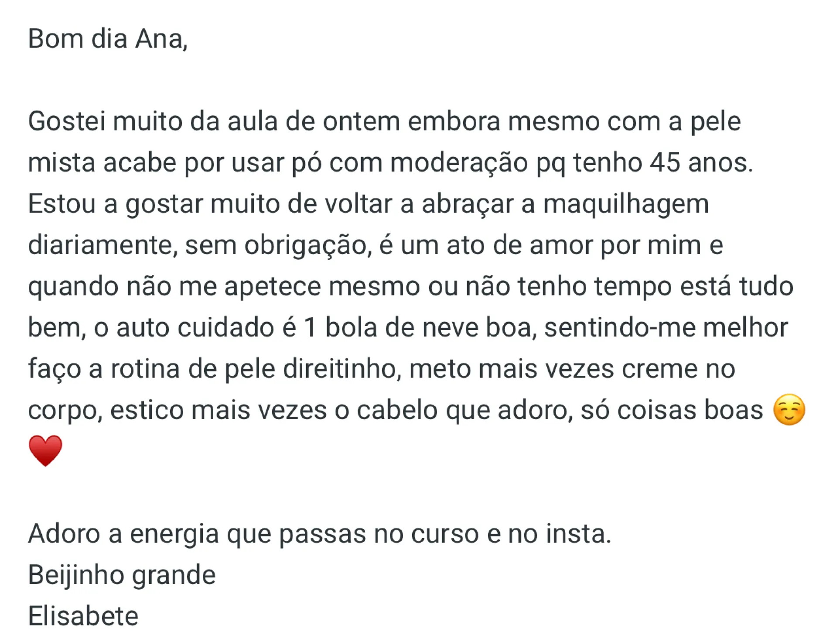840x639 pixels.
Task: Click the word "moderação" in the message
Action: (x=459, y=162)
